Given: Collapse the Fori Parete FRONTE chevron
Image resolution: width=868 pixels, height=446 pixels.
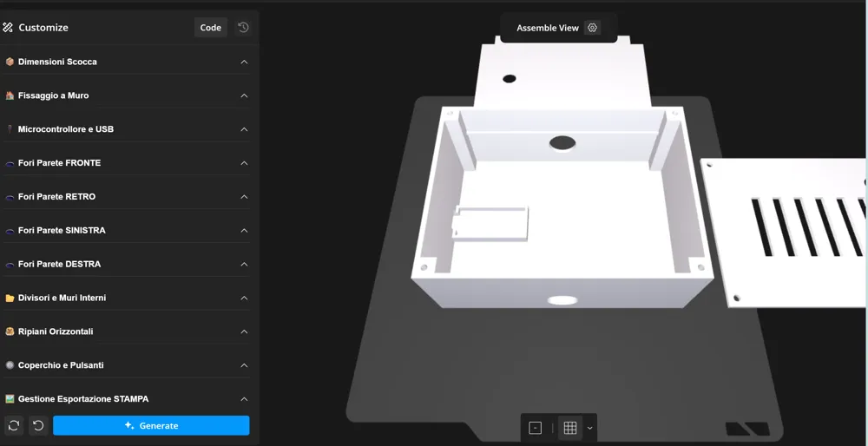Looking at the screenshot, I should coord(244,163).
